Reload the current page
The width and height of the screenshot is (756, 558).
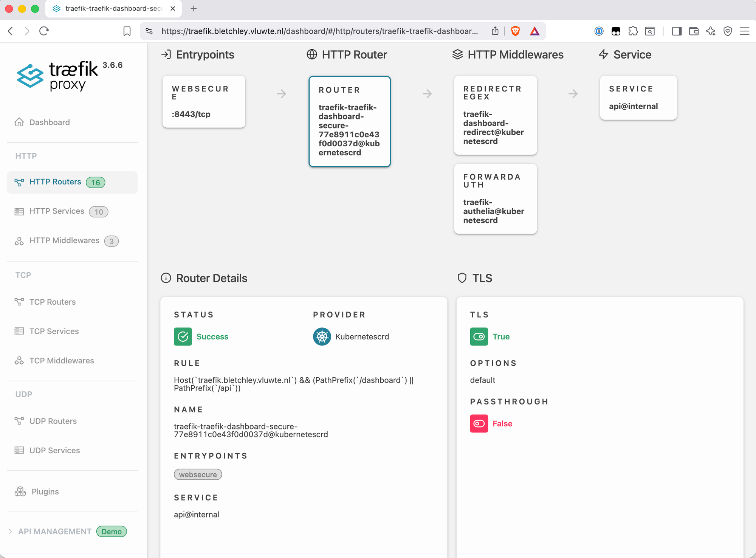pyautogui.click(x=44, y=31)
